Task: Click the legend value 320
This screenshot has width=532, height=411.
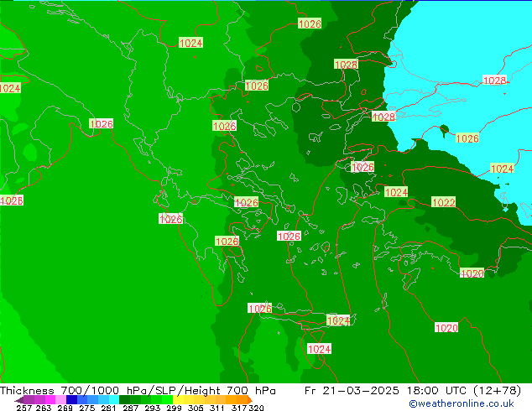Action: 256,408
